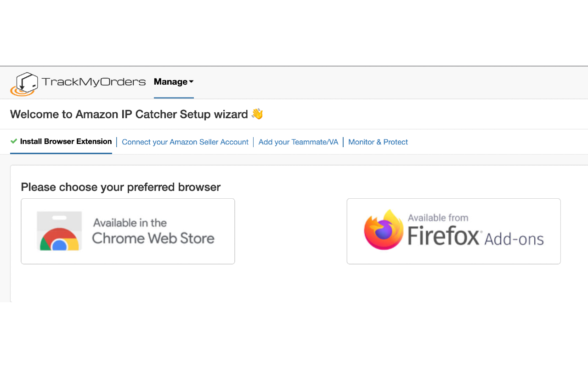Click the 'Please choose your preferred browser' text
This screenshot has width=588, height=368.
[121, 187]
